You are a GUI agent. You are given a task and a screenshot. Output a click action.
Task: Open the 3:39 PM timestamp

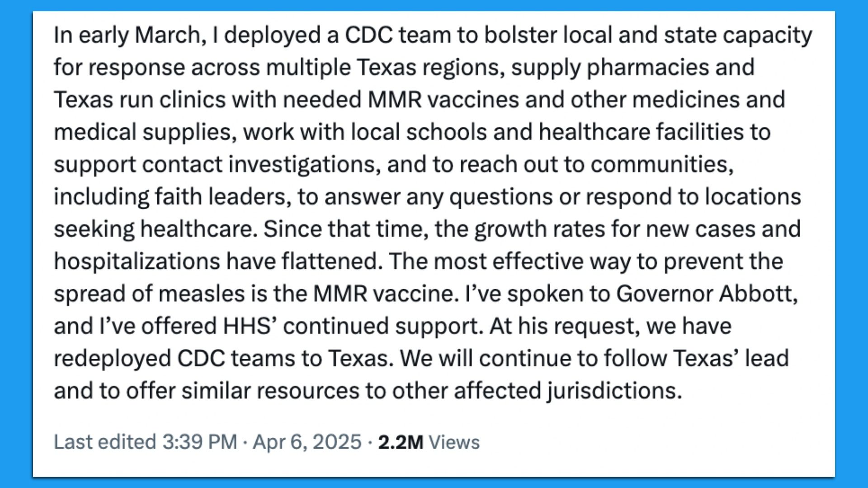199,442
